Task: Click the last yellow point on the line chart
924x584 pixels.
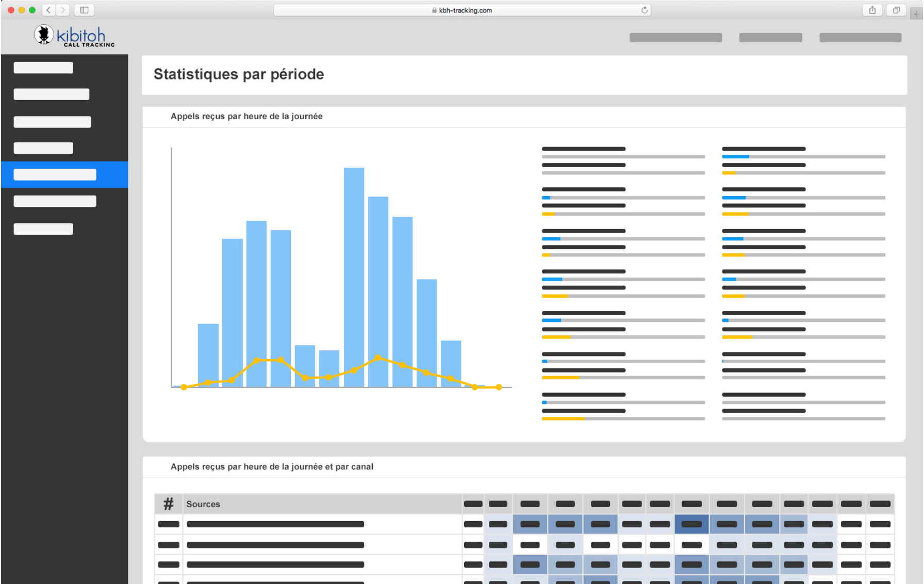Action: [499, 387]
